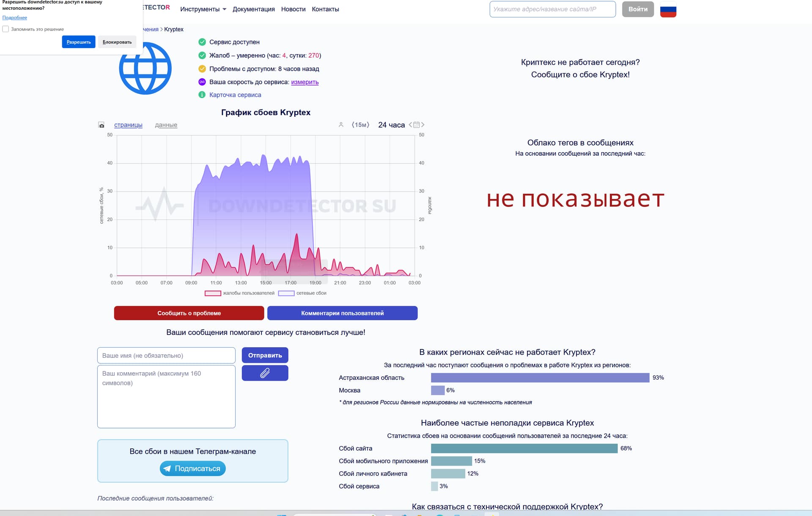Click the daily complaints count 270

point(314,55)
